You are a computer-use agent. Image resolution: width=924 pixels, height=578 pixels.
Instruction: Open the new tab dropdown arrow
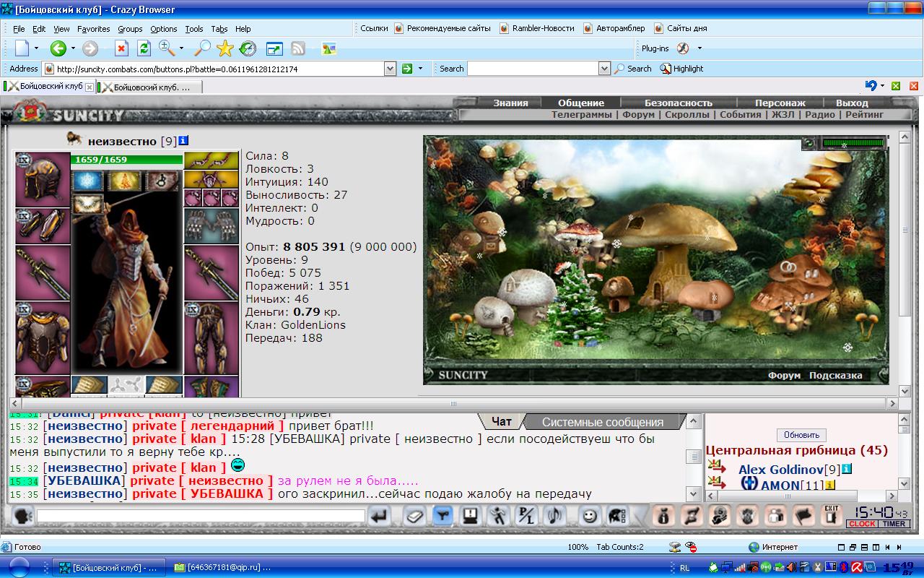[36, 48]
